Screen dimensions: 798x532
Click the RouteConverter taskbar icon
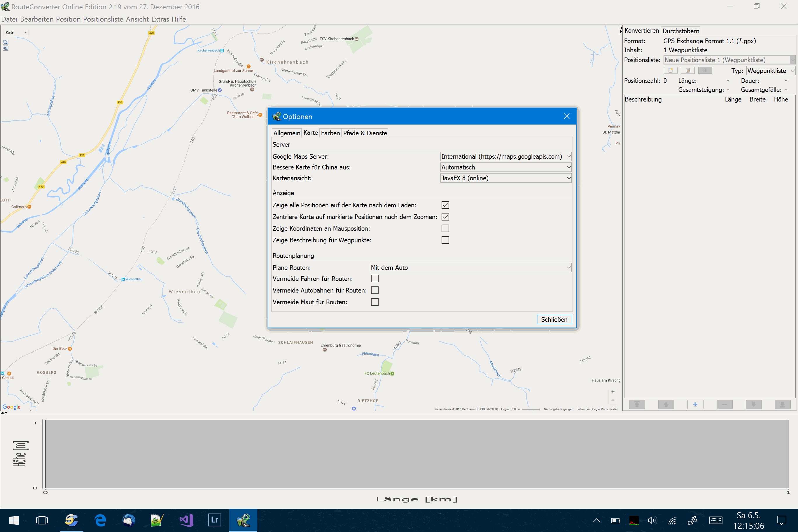243,520
